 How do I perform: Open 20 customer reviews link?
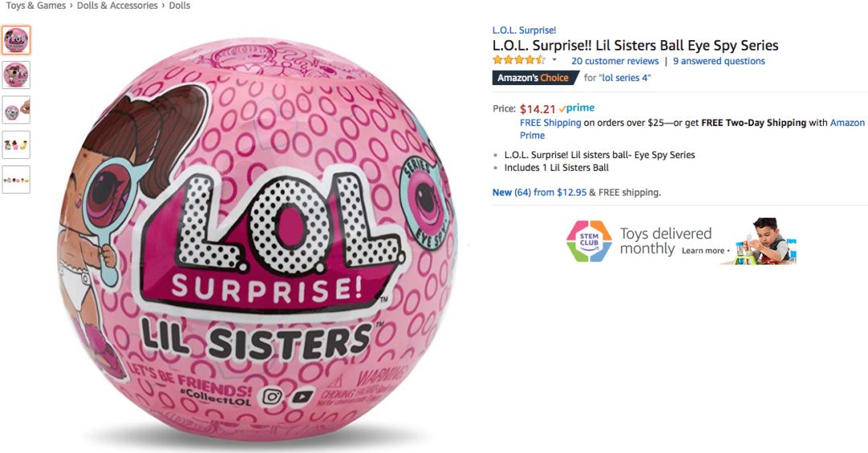[615, 61]
